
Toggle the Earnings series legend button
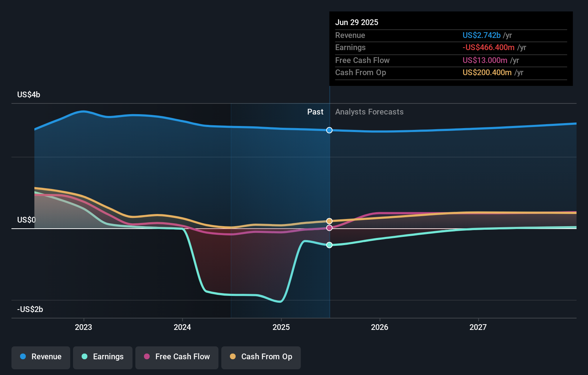click(x=103, y=357)
